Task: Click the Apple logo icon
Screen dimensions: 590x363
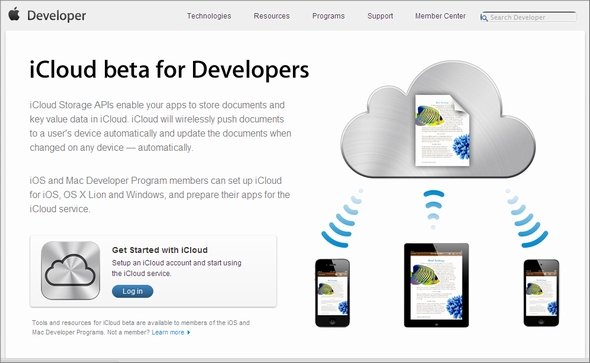Action: coord(14,14)
